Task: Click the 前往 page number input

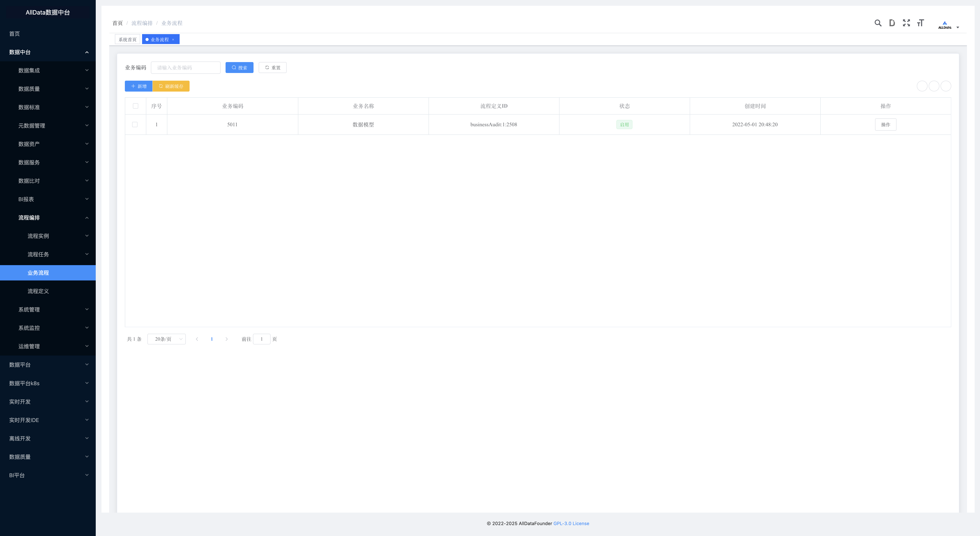Action: point(261,339)
